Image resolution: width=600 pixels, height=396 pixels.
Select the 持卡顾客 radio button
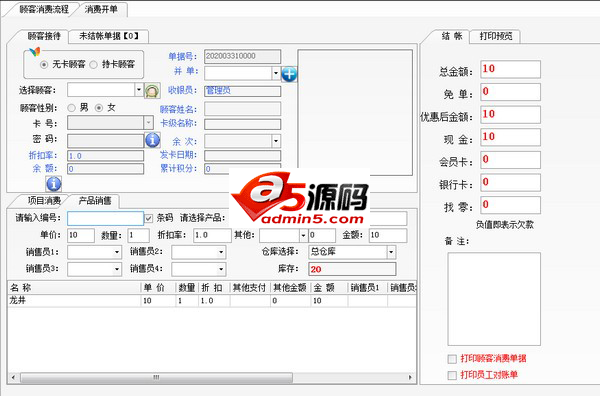(x=93, y=65)
